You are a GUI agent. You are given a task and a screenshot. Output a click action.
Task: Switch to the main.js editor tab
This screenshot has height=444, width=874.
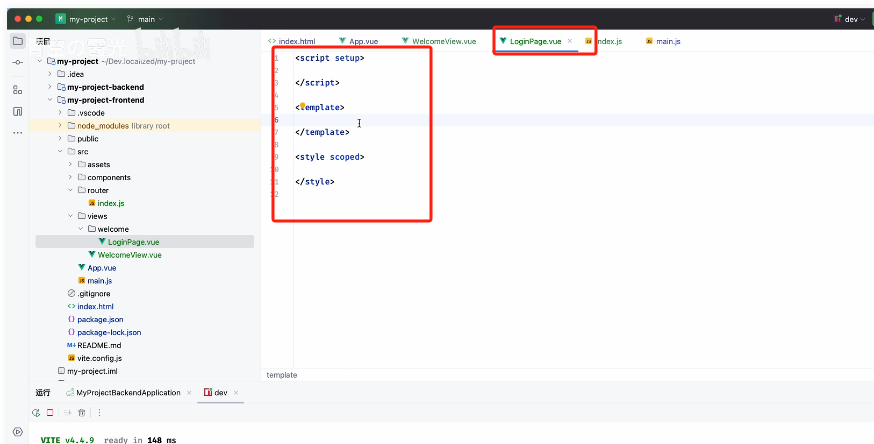[663, 41]
